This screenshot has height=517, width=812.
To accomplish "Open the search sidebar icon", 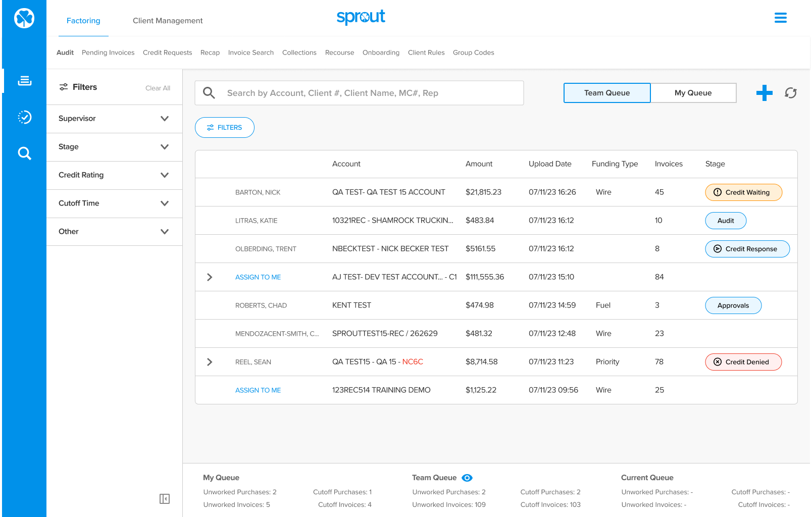I will point(24,153).
